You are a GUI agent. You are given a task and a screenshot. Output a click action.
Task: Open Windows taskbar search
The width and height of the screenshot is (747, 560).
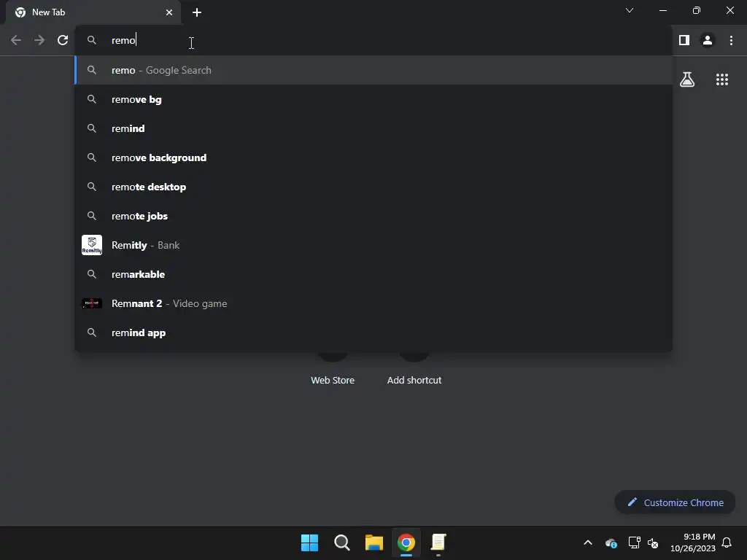click(x=341, y=542)
